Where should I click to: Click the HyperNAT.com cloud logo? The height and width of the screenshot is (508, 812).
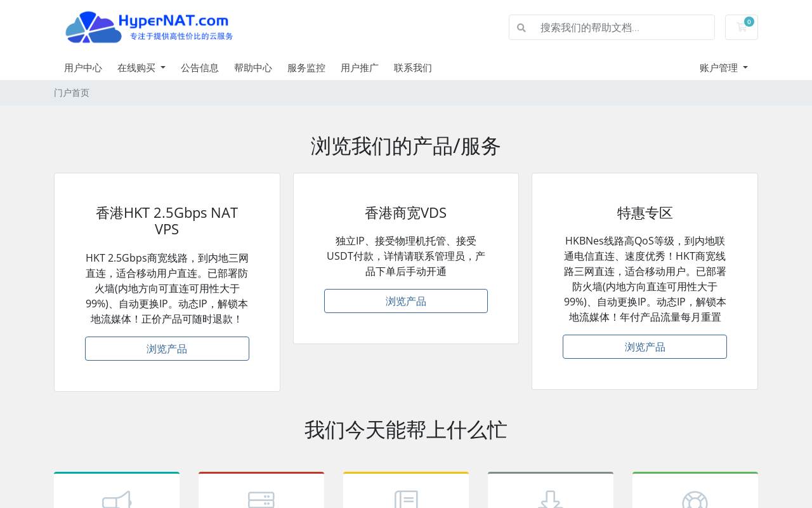click(x=149, y=27)
